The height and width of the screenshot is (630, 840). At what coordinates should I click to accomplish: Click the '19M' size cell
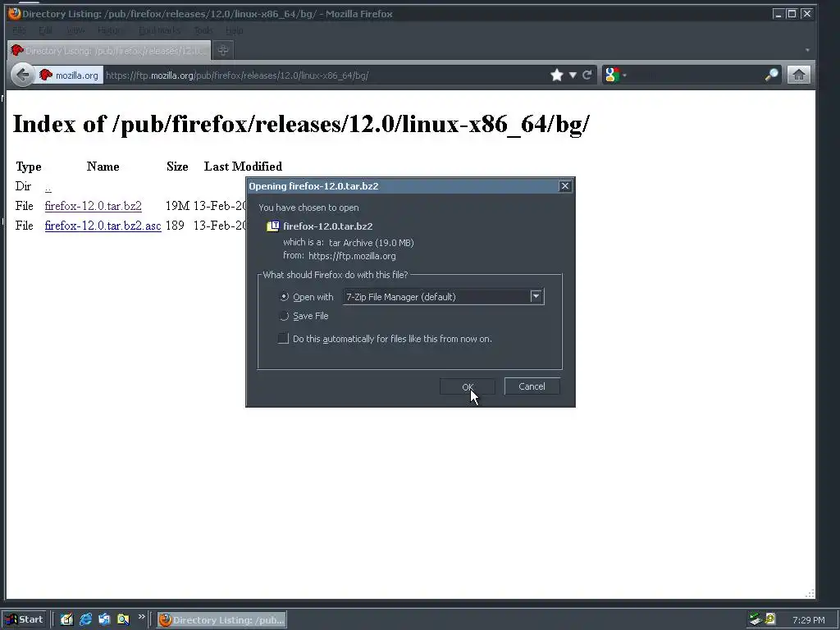click(x=177, y=206)
